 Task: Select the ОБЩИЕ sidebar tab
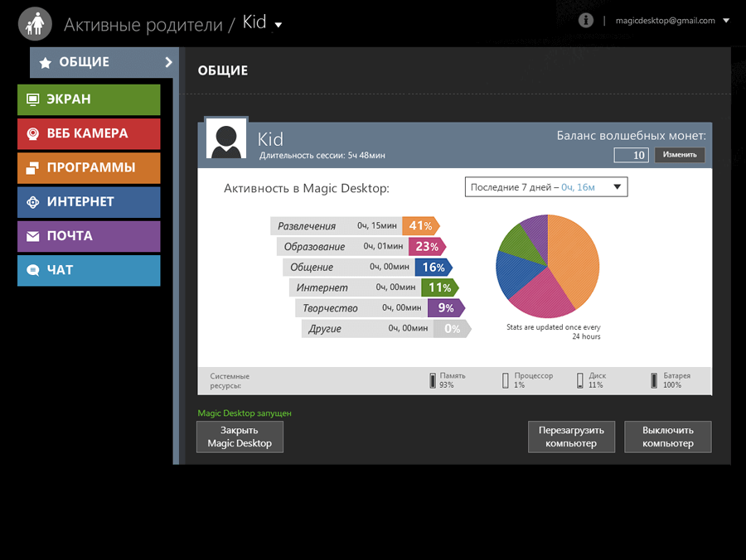[x=104, y=62]
